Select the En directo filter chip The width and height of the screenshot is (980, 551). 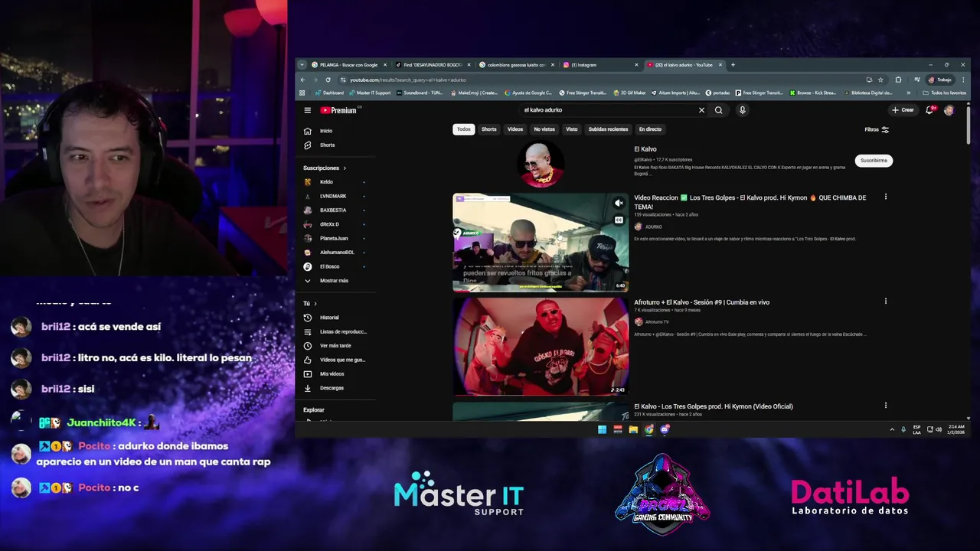coord(650,129)
